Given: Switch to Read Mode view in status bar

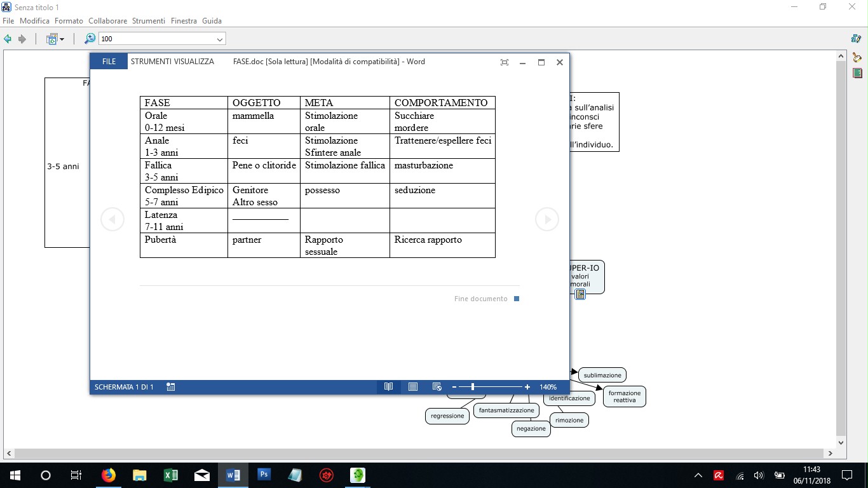Looking at the screenshot, I should point(388,387).
